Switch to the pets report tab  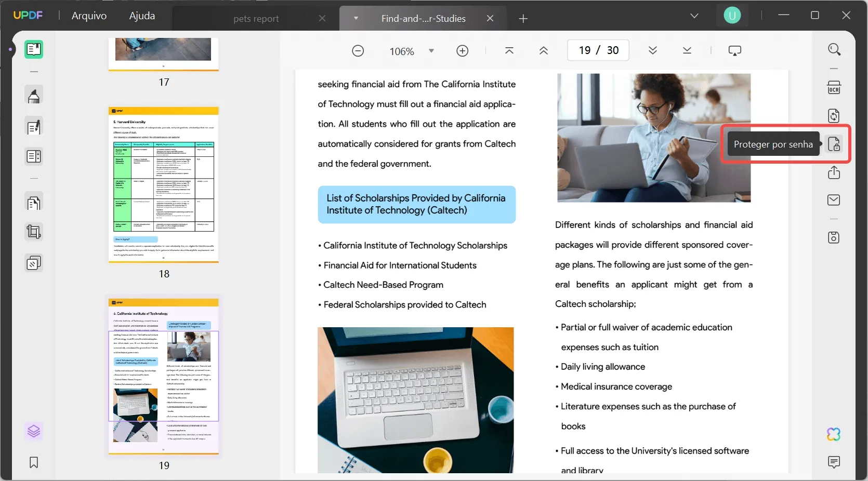pyautogui.click(x=256, y=19)
